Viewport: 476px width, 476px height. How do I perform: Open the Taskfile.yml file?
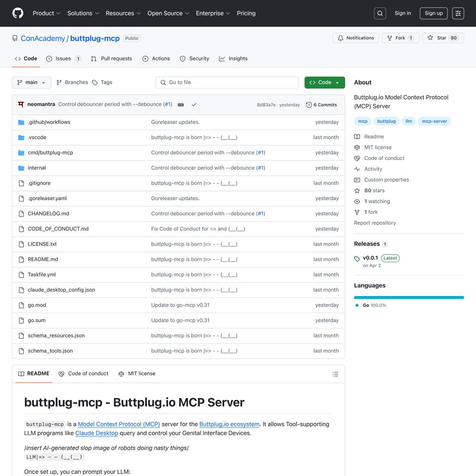41,275
